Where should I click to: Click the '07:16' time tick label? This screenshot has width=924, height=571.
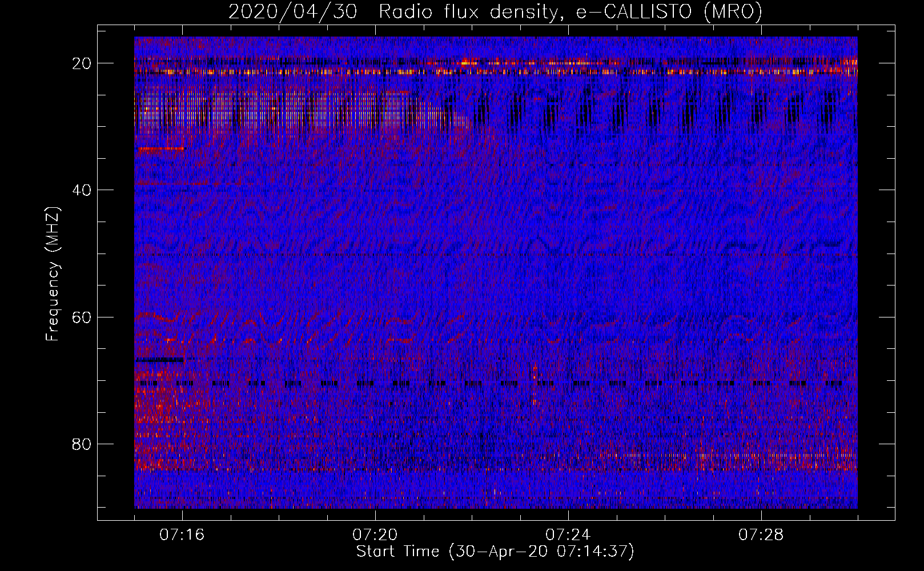tap(182, 534)
